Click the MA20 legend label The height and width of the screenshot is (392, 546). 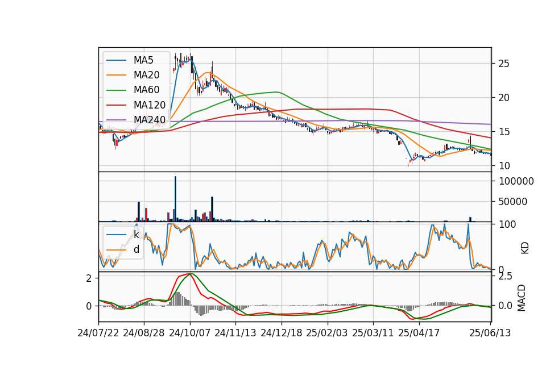tap(146, 75)
